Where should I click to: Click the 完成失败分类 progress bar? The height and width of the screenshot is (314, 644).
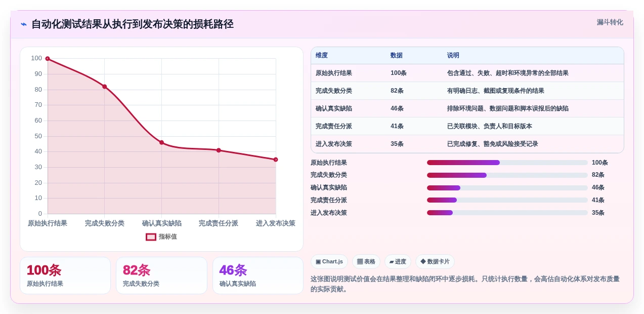[507, 175]
